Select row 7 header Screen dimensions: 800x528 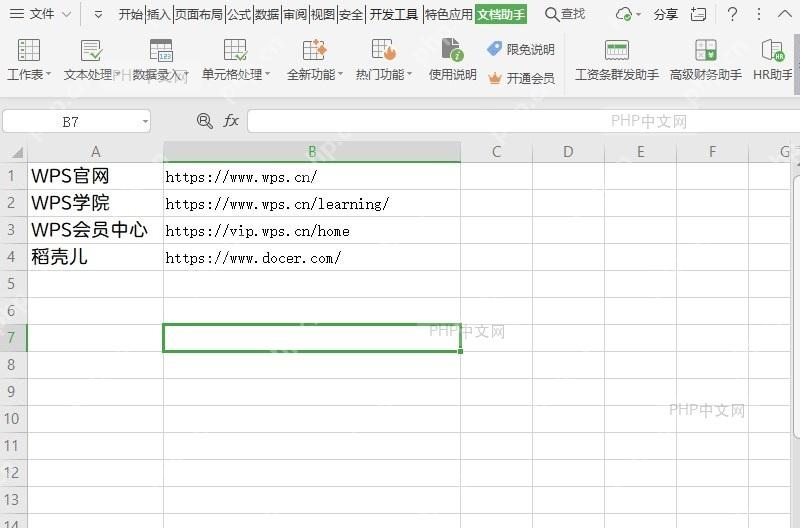click(x=11, y=338)
